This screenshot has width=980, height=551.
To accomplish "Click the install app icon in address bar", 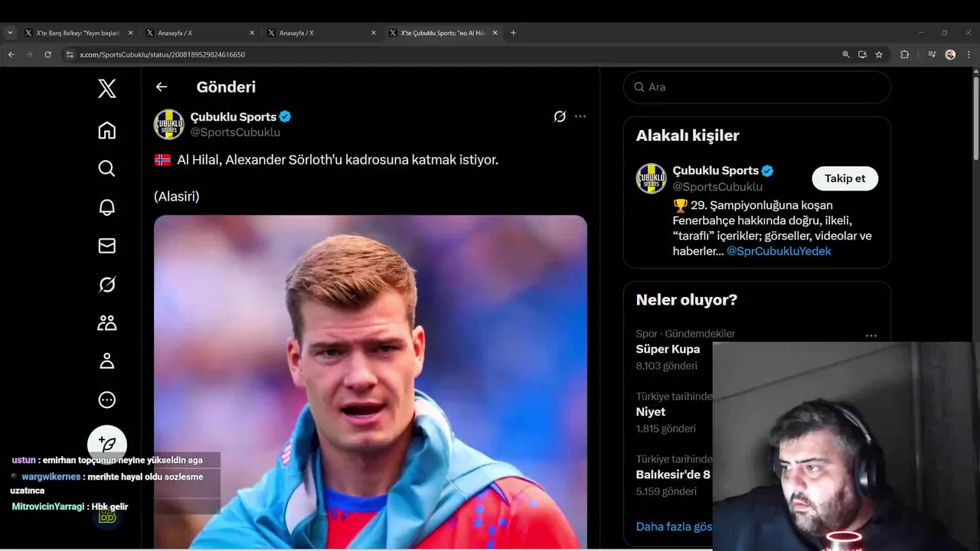I will [862, 54].
